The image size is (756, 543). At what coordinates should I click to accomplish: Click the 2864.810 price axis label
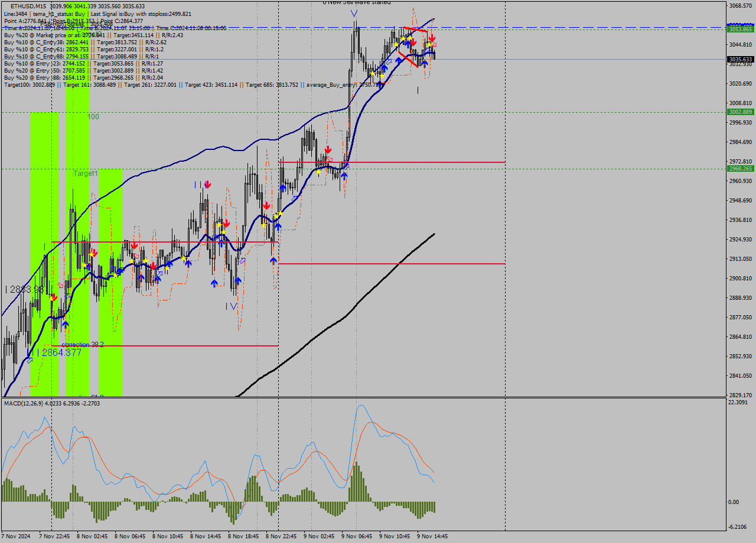(740, 336)
